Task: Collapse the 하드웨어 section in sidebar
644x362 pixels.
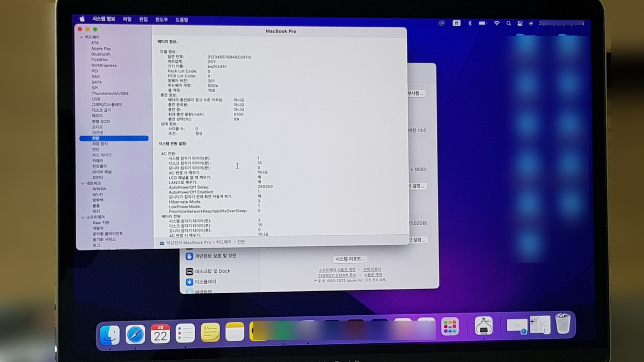Action: [82, 37]
